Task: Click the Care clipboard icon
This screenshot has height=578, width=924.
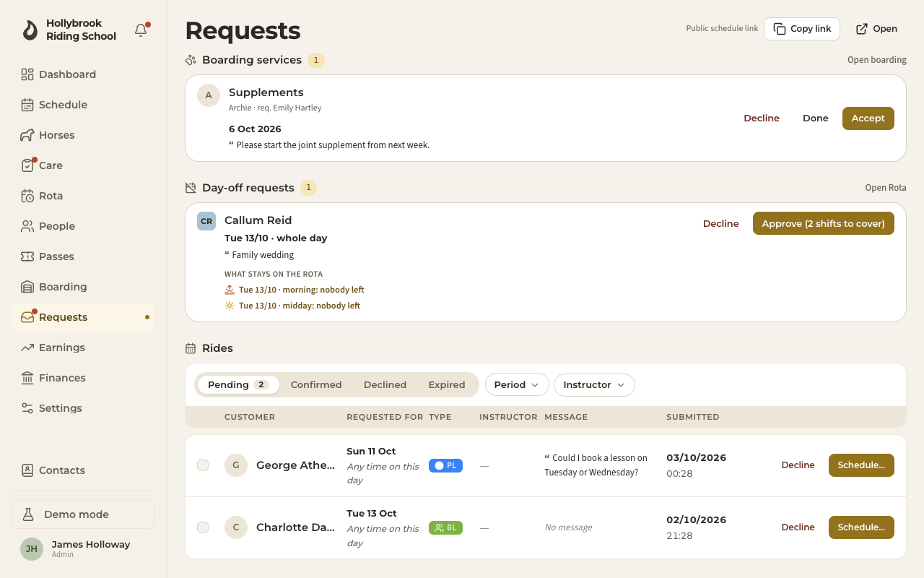Action: click(x=27, y=165)
